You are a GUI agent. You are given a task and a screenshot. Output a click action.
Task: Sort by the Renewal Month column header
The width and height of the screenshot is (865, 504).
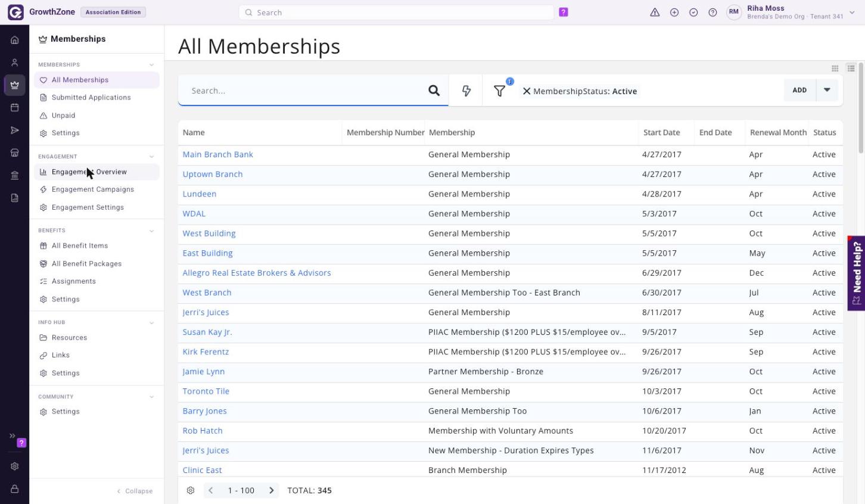click(x=778, y=132)
